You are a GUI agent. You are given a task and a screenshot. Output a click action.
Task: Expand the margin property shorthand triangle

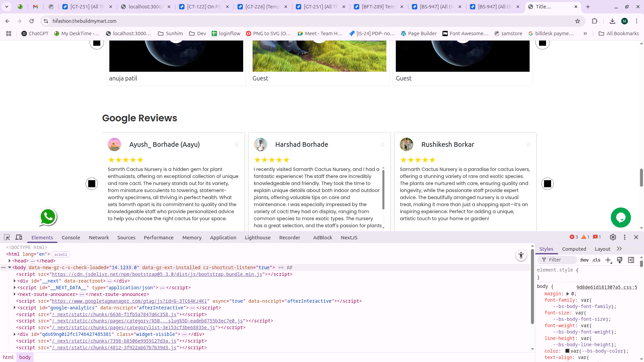(568, 294)
